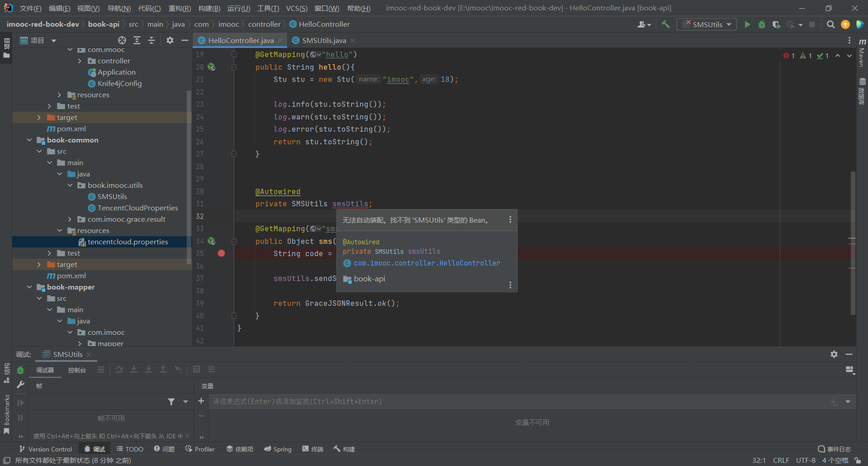Close HelloController.java tab

280,40
